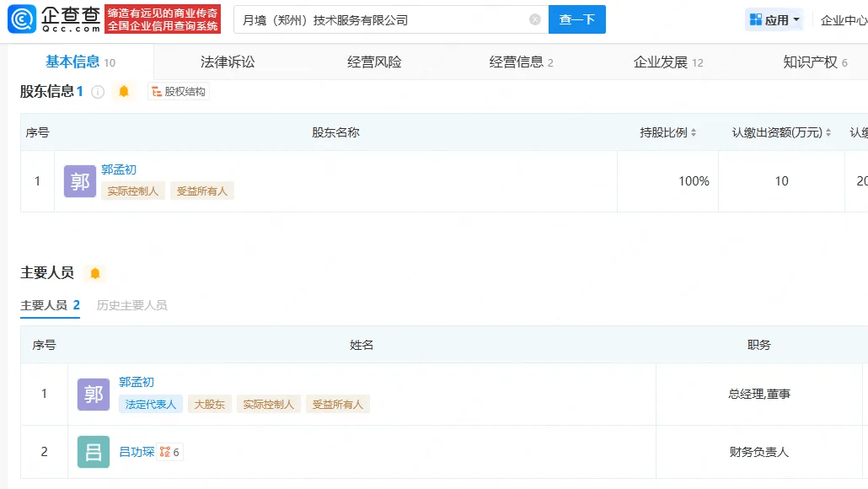Screen dimensions: 868x489
Task: Open the 应用 dropdown menu
Action: click(x=774, y=19)
